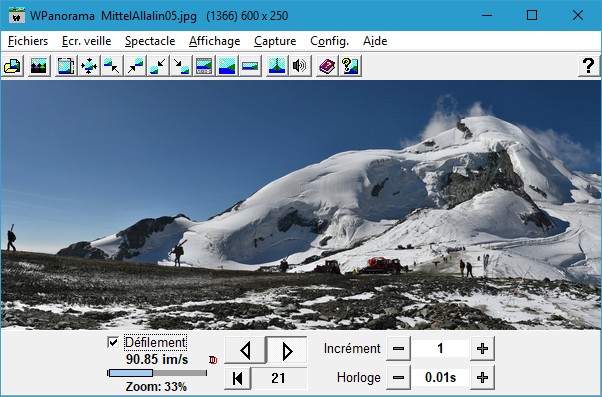Screen dimensions: 602x397
Task: Open the Spectacle menu
Action: [150, 41]
